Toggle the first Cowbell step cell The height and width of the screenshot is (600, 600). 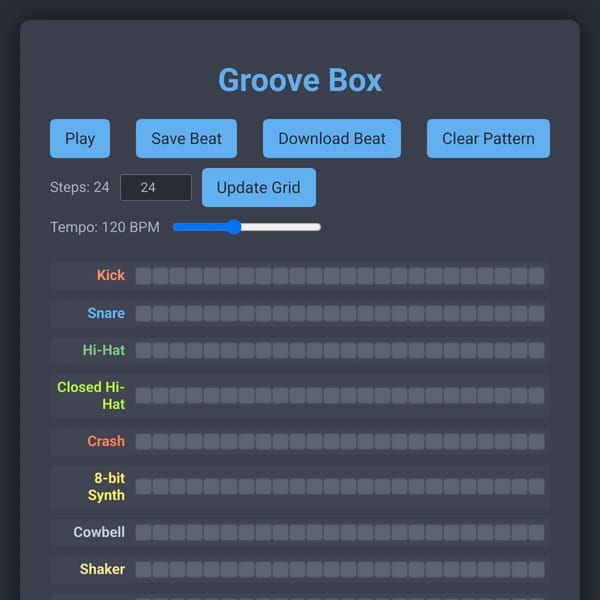tap(143, 532)
